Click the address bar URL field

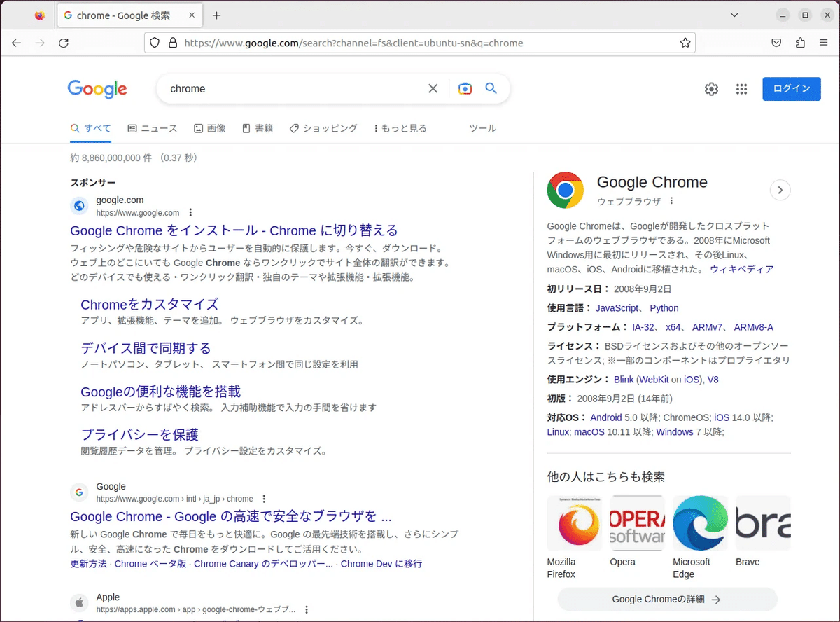coord(420,43)
